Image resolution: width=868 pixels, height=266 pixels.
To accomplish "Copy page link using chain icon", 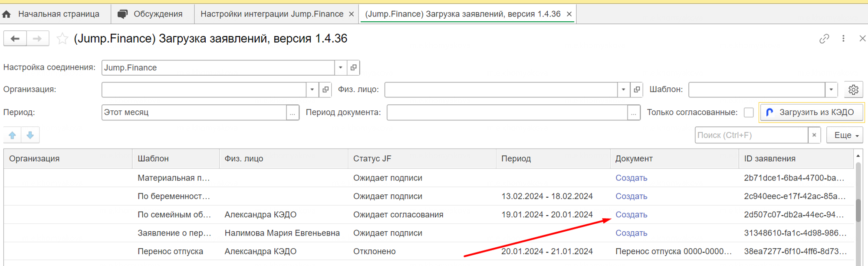I will pos(824,39).
